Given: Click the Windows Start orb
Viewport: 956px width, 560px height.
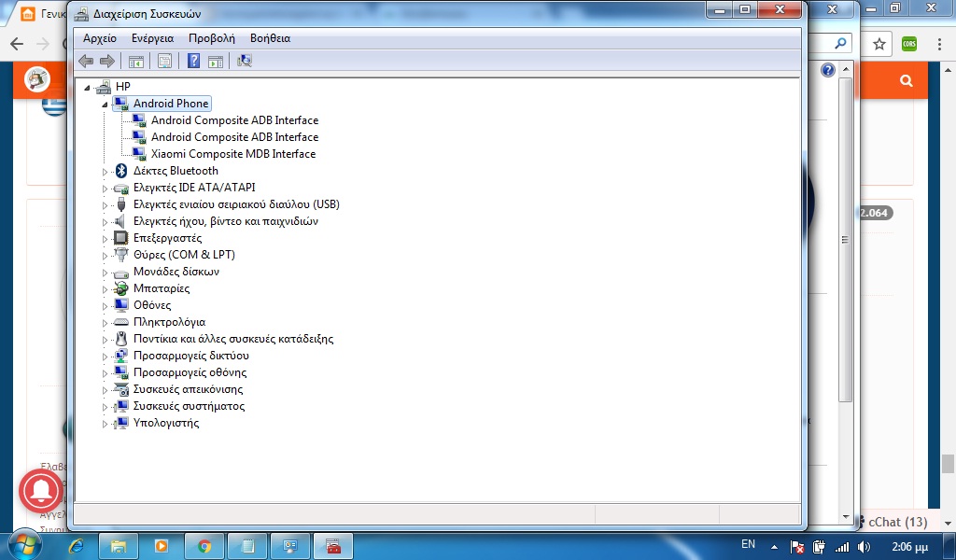Looking at the screenshot, I should pyautogui.click(x=25, y=544).
